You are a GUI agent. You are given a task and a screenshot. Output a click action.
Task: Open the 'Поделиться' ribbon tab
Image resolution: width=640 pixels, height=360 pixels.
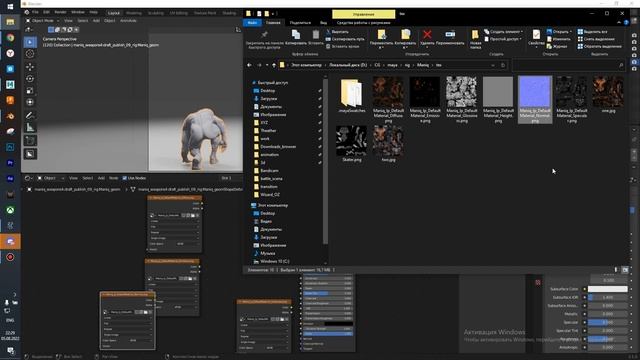[300, 23]
